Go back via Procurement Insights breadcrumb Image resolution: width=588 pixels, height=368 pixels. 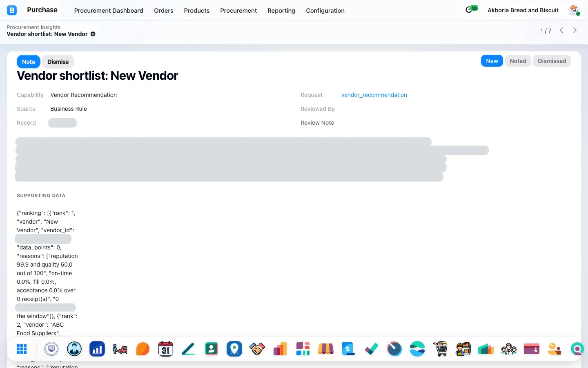(33, 27)
